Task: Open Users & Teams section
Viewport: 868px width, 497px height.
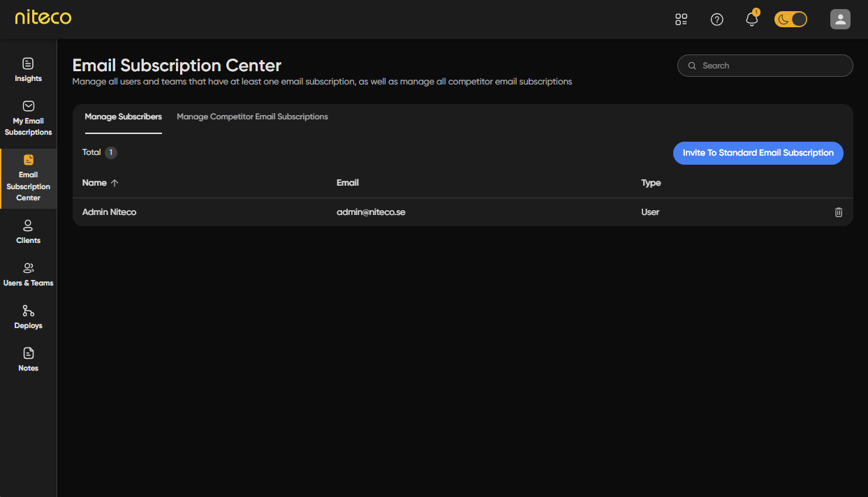Action: click(29, 274)
